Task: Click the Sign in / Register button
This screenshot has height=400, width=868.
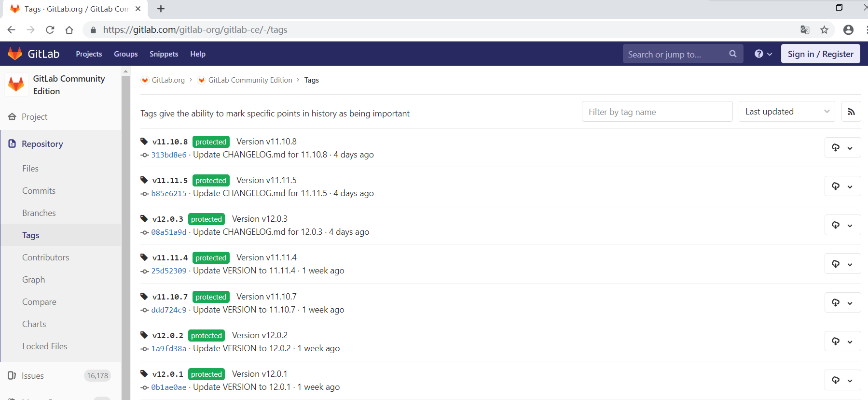Action: 820,54
